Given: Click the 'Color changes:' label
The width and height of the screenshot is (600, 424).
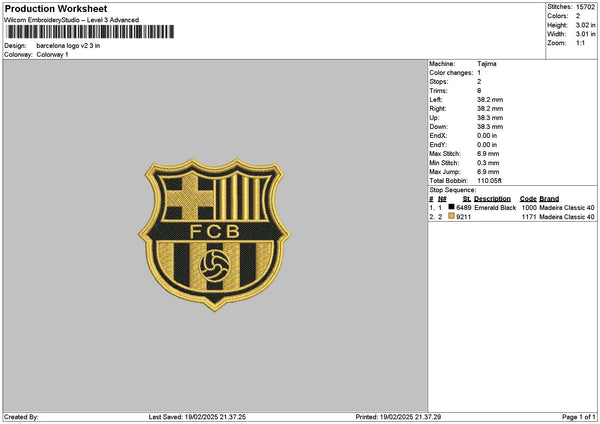Looking at the screenshot, I should point(451,73).
